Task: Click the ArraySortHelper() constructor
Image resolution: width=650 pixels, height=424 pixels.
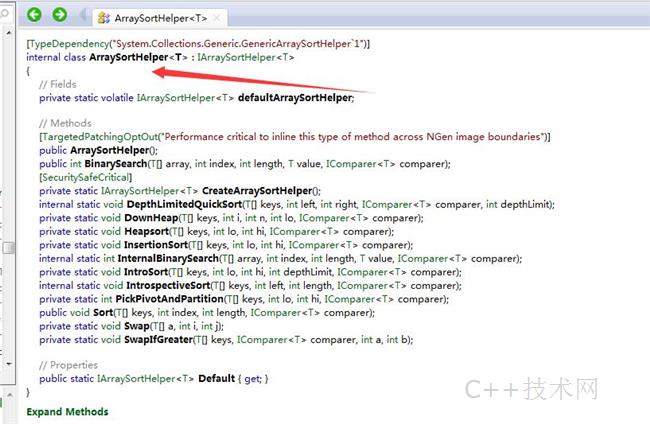Action: pyautogui.click(x=110, y=150)
